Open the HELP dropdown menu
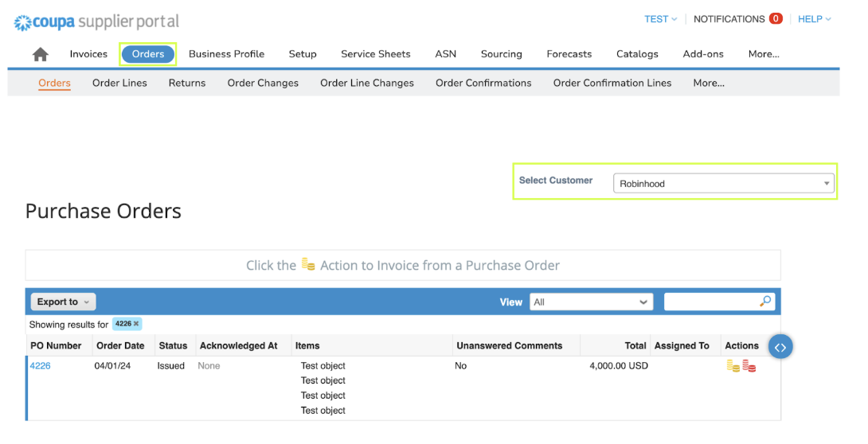Image resolution: width=868 pixels, height=444 pixels. pos(815,19)
